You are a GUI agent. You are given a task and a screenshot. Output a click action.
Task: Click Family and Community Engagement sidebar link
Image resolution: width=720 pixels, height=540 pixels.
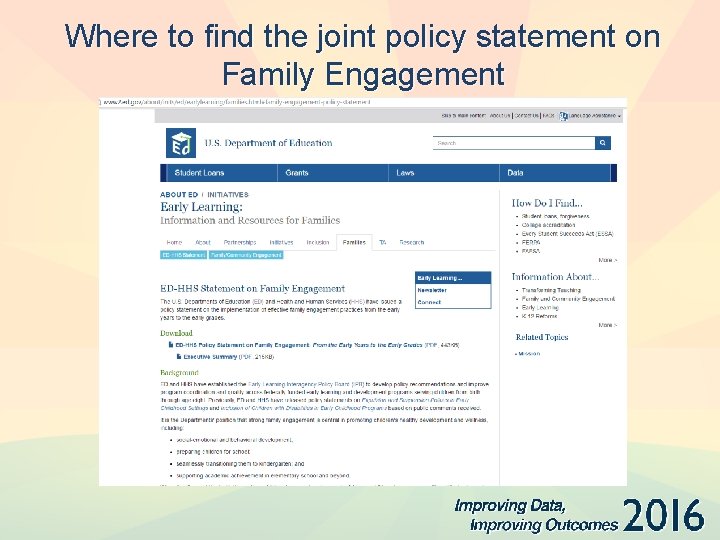pyautogui.click(x=568, y=299)
